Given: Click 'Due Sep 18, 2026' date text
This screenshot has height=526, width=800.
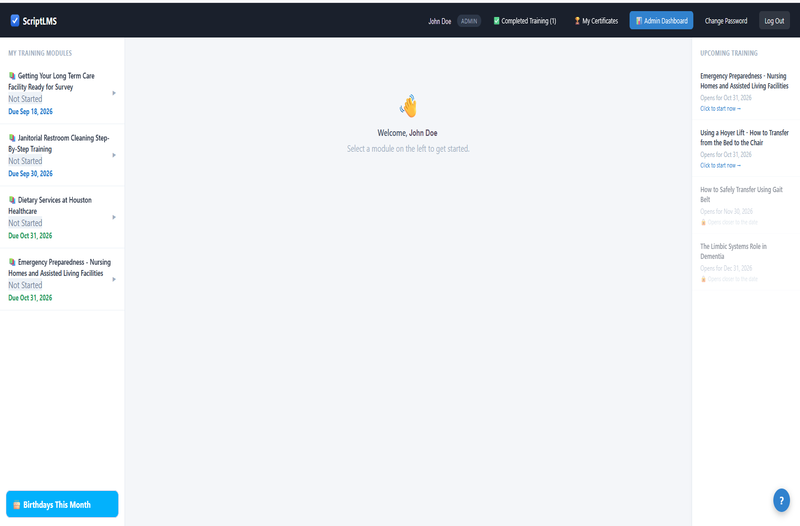Looking at the screenshot, I should point(30,111).
